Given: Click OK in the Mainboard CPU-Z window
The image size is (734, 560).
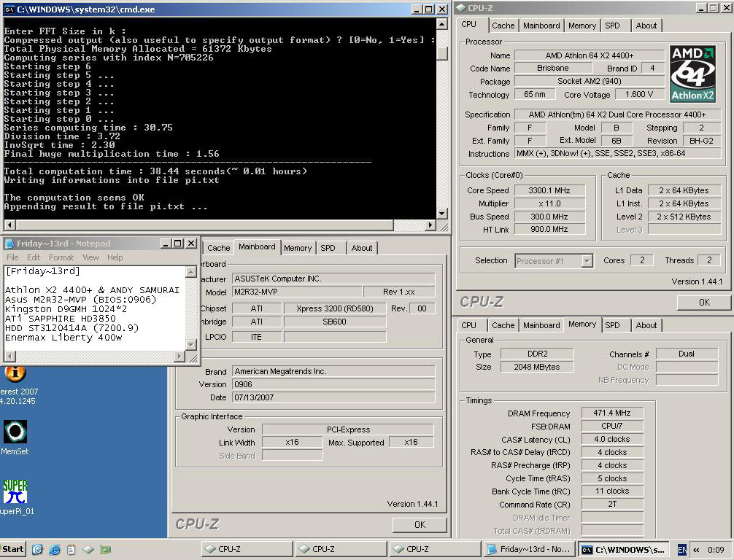Looking at the screenshot, I should click(x=420, y=524).
